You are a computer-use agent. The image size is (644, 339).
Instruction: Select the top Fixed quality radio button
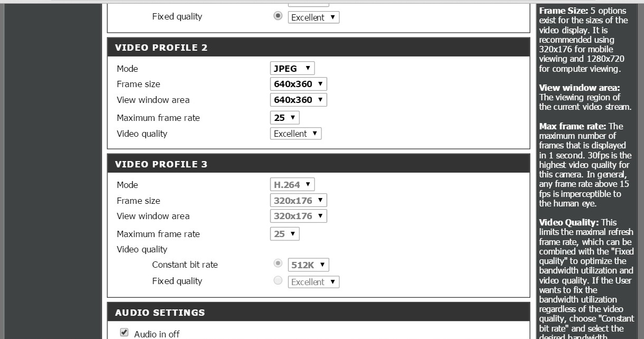tap(278, 16)
